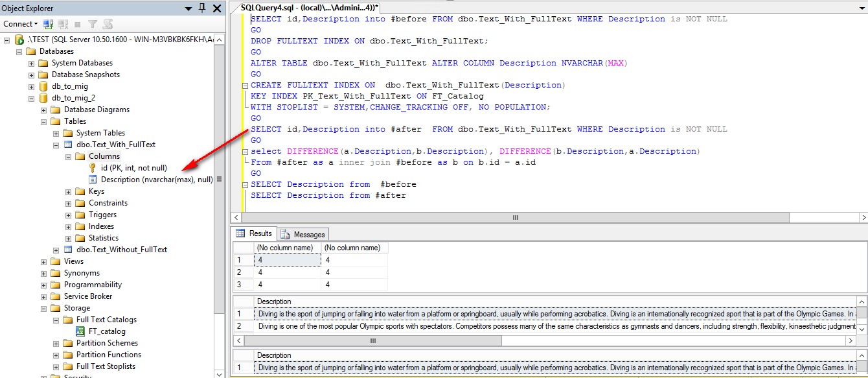Viewport: 868px width, 378px height.
Task: Select the Programmability tree item
Action: point(93,285)
